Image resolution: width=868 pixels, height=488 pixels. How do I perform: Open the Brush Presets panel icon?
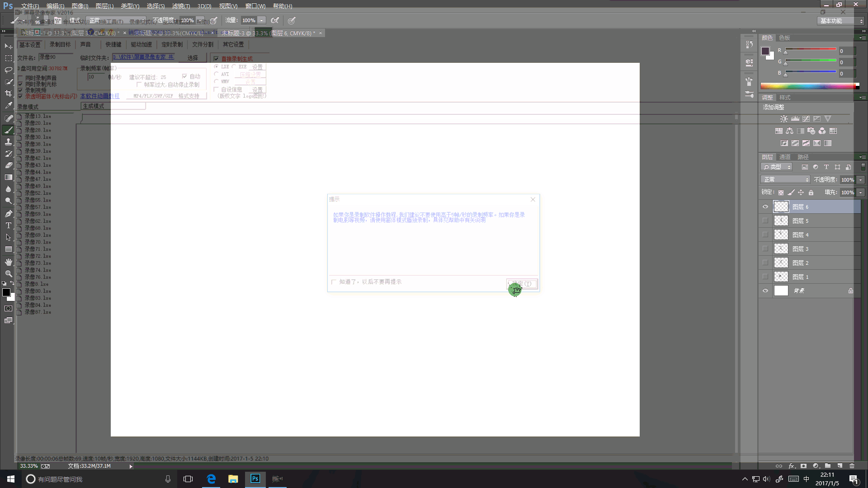tap(749, 94)
